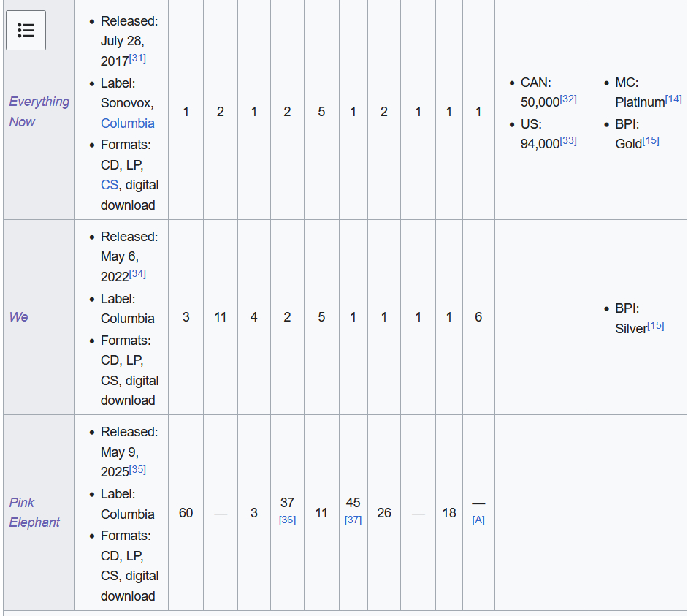Open citation 33 next to US 94,000

[568, 141]
